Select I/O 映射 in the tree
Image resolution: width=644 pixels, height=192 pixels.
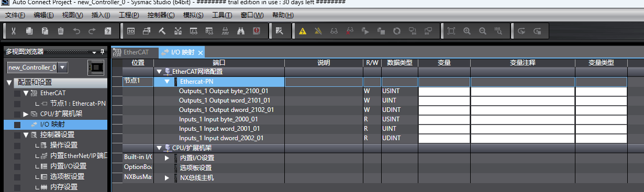[52, 124]
